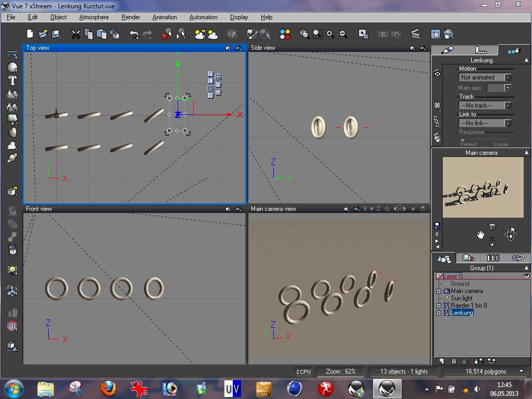Open the Atmosphere menu
The image size is (532, 399).
[x=94, y=17]
